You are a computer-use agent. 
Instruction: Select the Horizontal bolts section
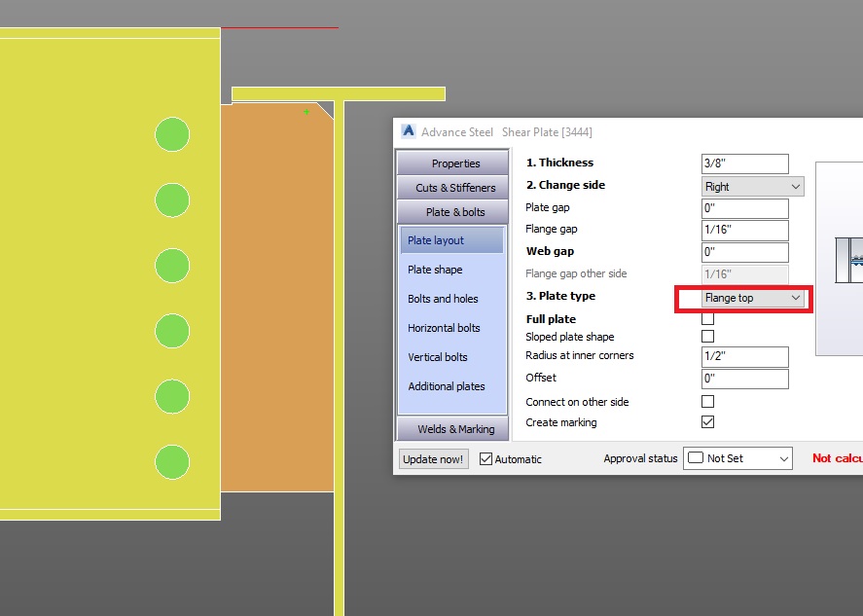click(451, 328)
